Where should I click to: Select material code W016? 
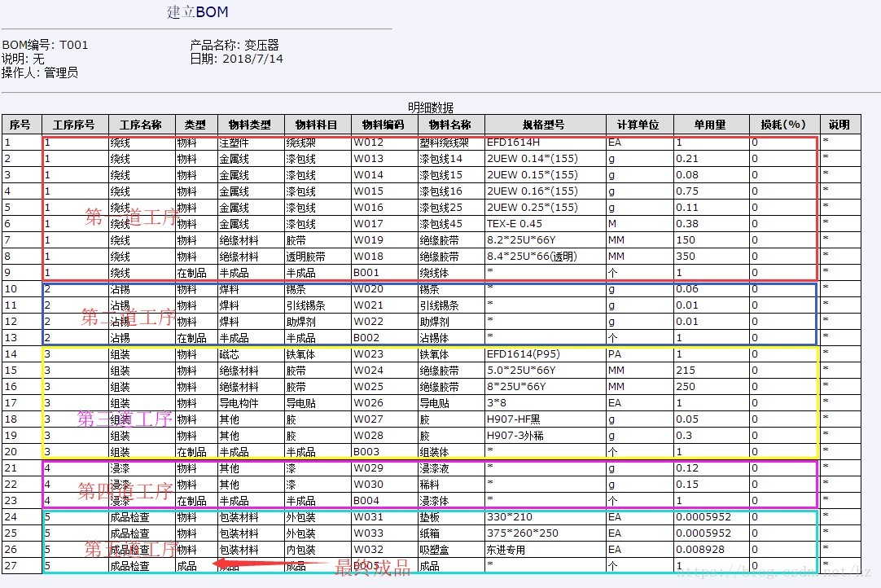pyautogui.click(x=369, y=208)
